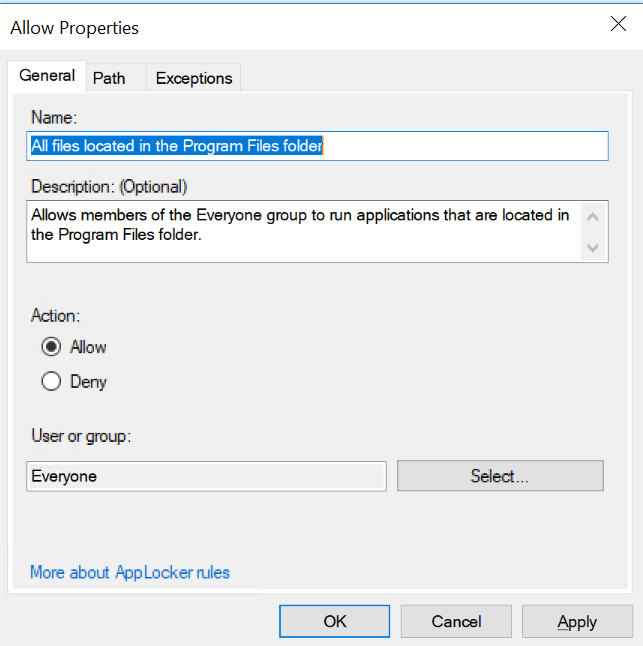Screen dimensions: 643x646
Task: Select the Allow radio button
Action: pyautogui.click(x=51, y=347)
